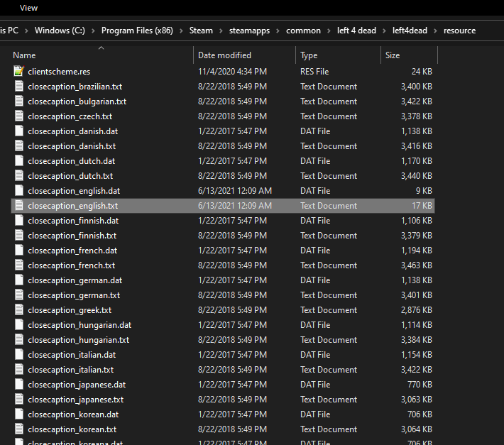Screen dimensions: 504x445
Task: Click filename closecaption_italian.dat
Action: pyautogui.click(x=72, y=355)
